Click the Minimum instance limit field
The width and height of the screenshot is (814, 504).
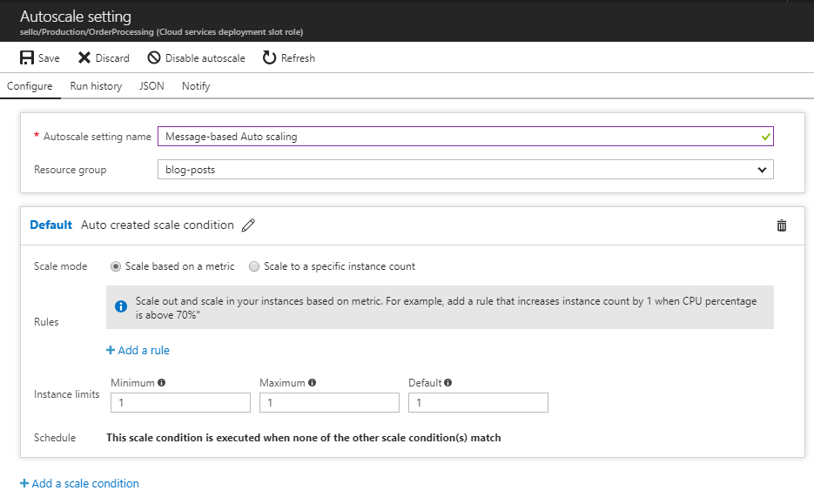(x=181, y=403)
